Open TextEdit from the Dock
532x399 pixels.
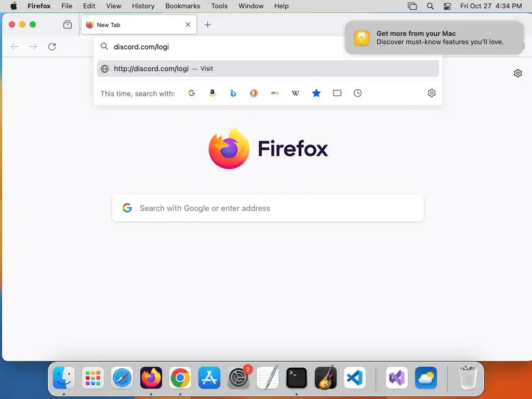[268, 378]
